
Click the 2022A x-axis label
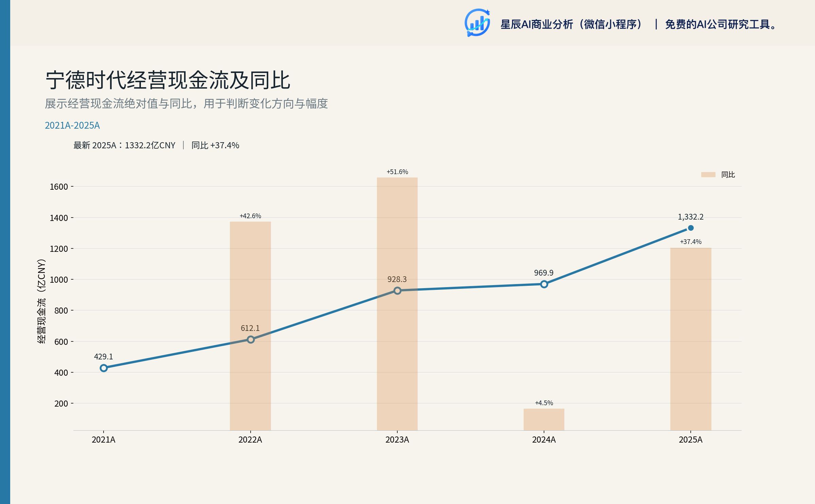[250, 440]
